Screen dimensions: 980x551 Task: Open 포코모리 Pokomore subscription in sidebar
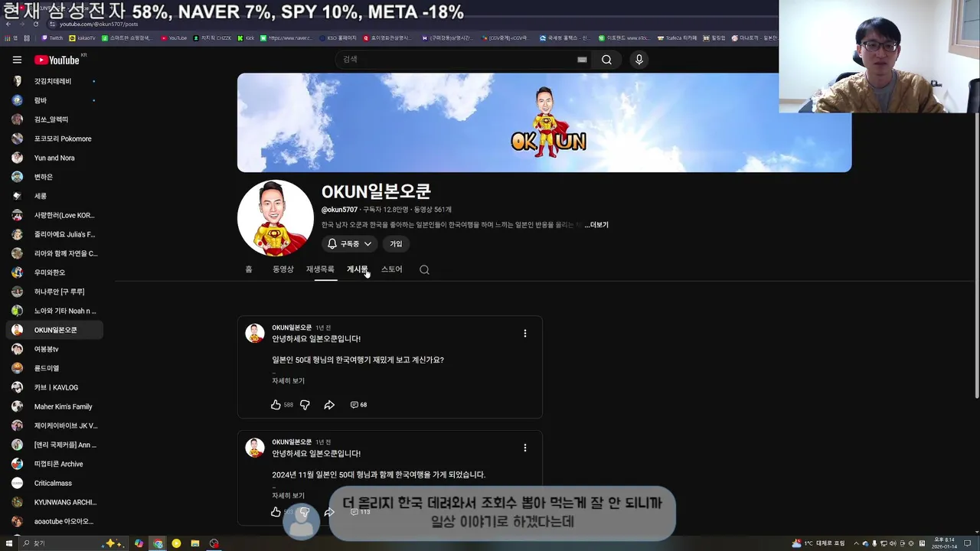(54, 139)
